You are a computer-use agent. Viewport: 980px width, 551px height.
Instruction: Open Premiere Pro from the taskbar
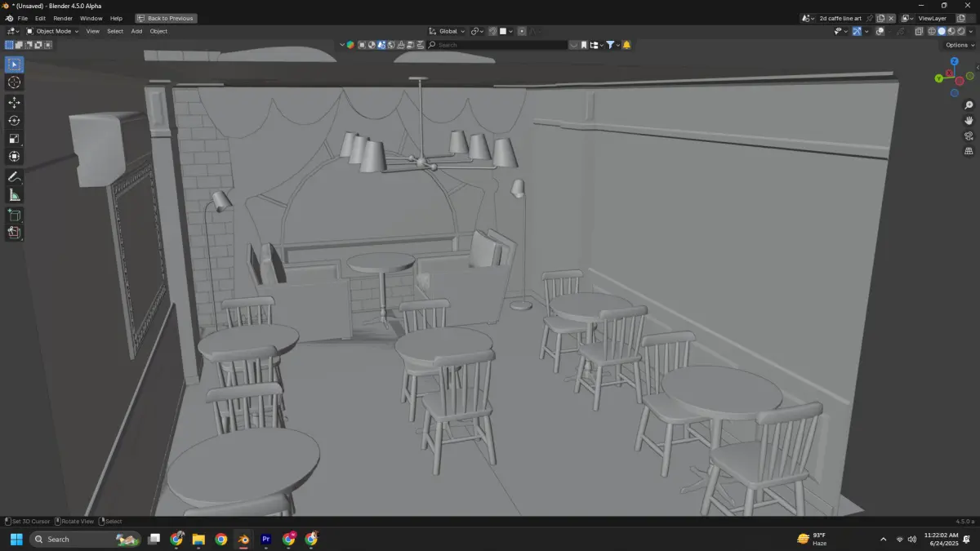click(x=265, y=539)
